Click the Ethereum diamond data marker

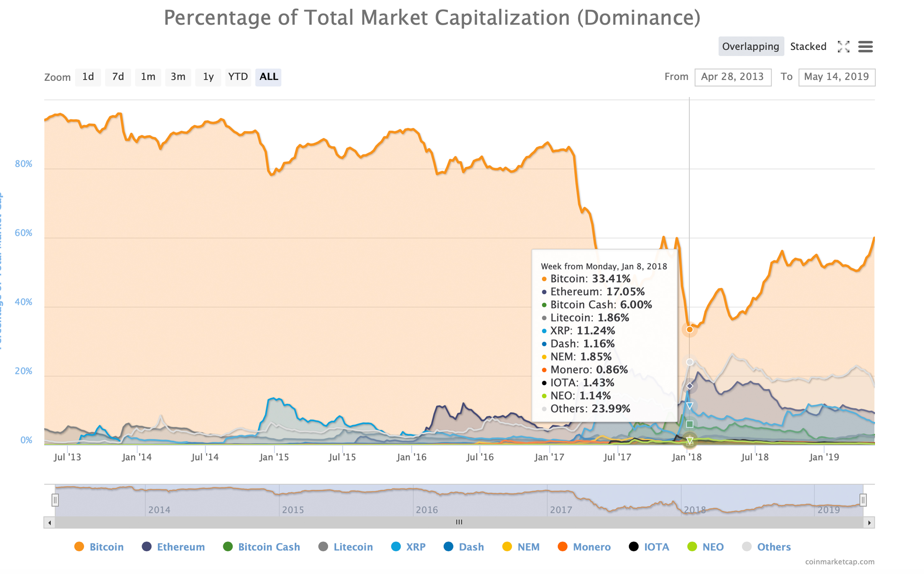(689, 386)
